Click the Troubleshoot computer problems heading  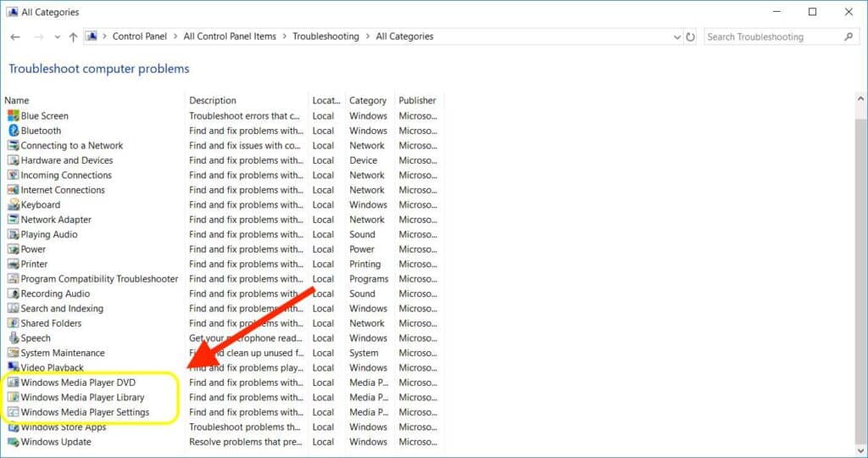tap(99, 69)
